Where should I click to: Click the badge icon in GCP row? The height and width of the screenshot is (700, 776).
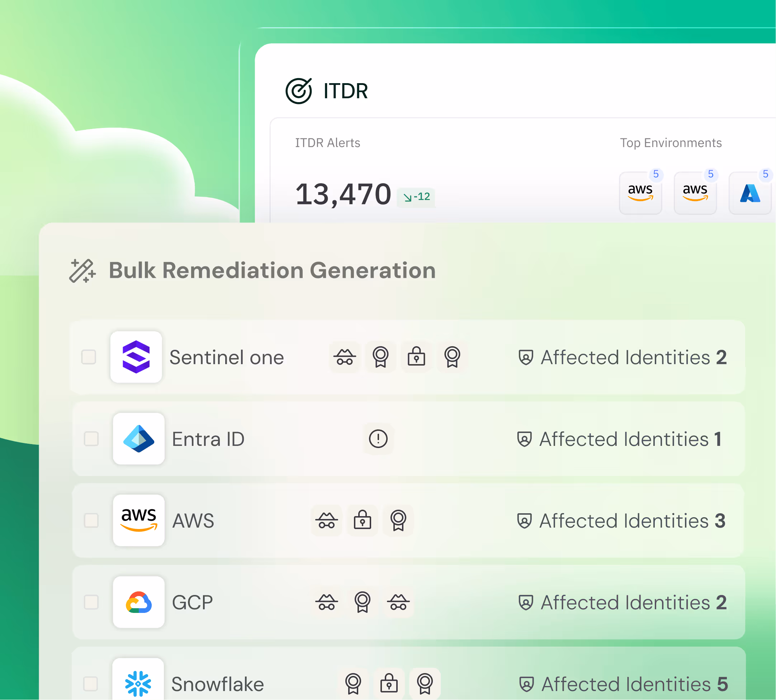pos(363,602)
